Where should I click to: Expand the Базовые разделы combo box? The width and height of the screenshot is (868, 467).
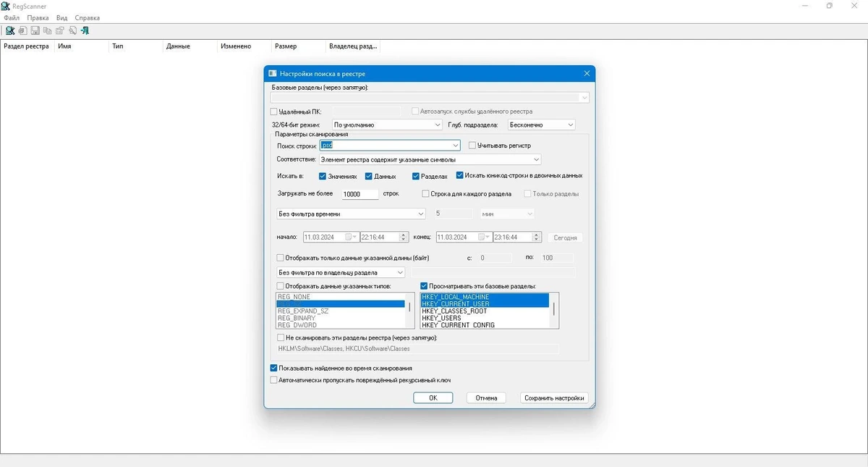584,98
